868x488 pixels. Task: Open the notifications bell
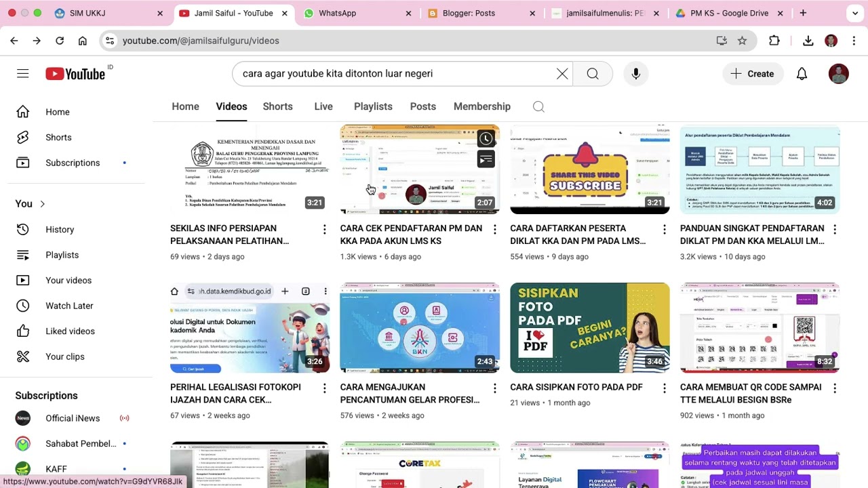pyautogui.click(x=802, y=74)
